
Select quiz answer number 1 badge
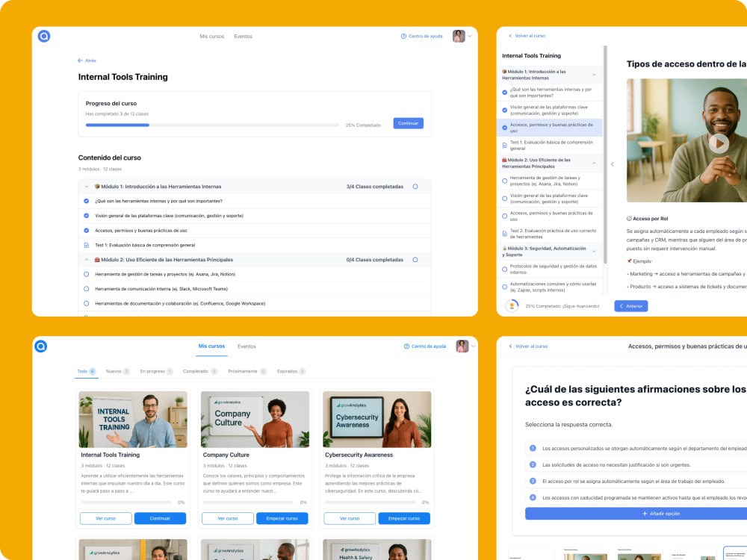533,448
